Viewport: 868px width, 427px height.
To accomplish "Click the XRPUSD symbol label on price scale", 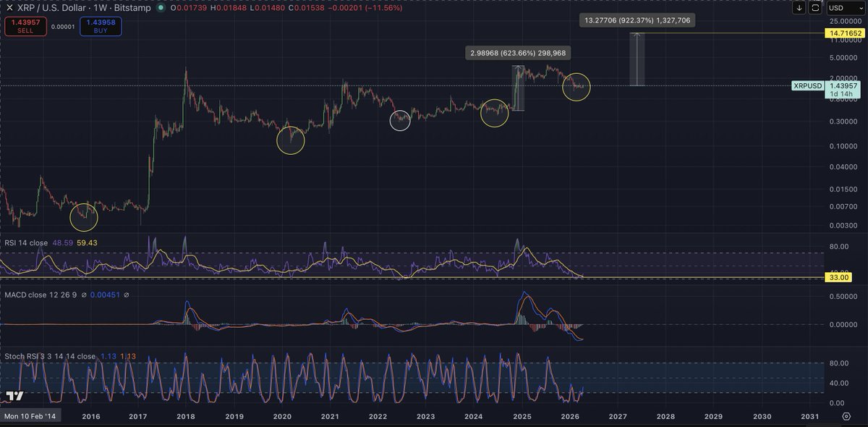I will (x=807, y=86).
